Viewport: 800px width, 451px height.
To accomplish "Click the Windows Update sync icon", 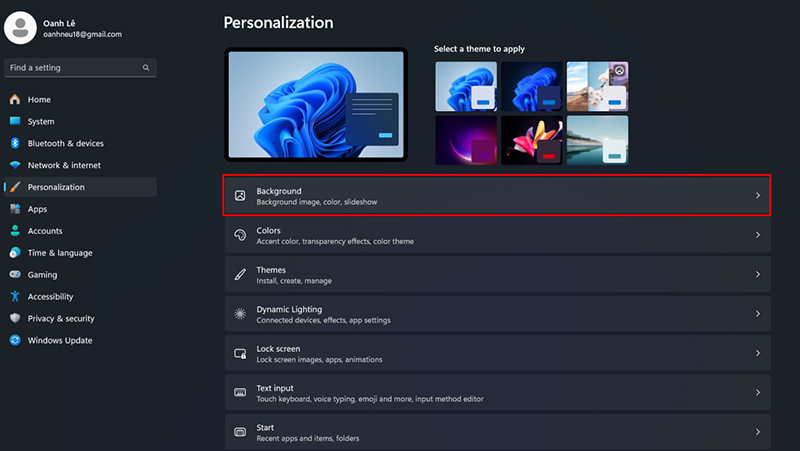I will point(15,341).
